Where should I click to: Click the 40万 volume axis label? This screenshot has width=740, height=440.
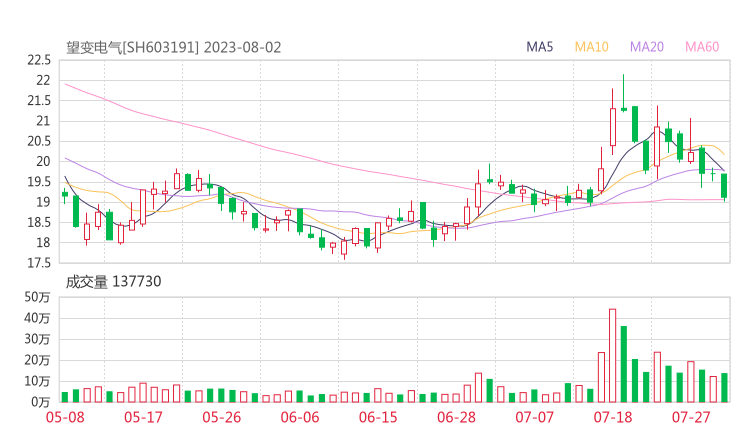37,318
